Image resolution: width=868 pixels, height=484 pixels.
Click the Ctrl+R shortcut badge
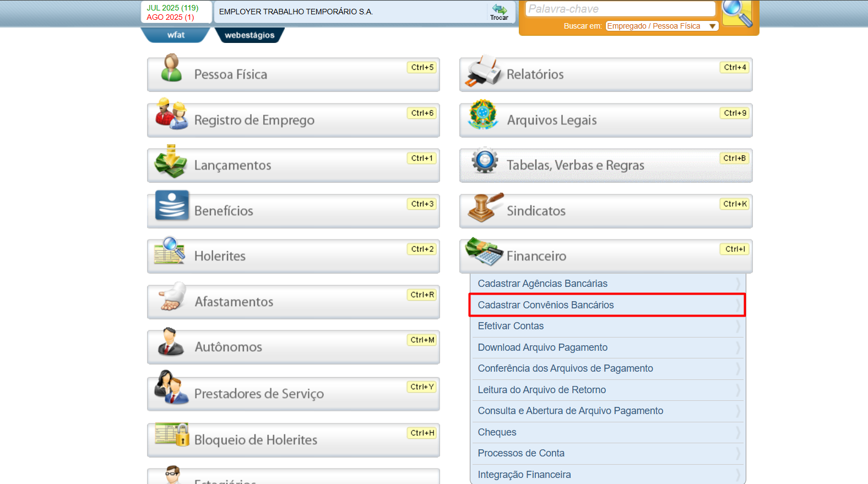click(x=422, y=295)
